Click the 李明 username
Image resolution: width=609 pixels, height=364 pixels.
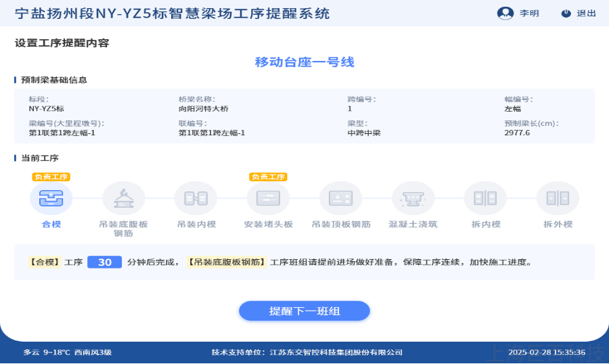(529, 14)
